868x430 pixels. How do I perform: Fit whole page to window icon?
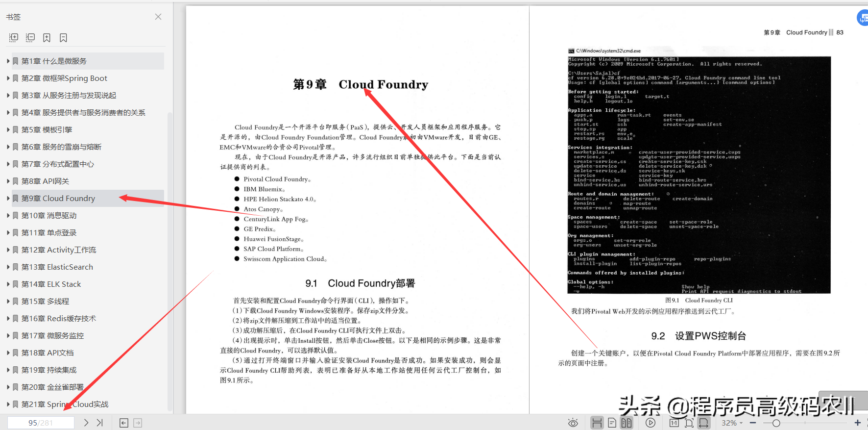point(689,423)
